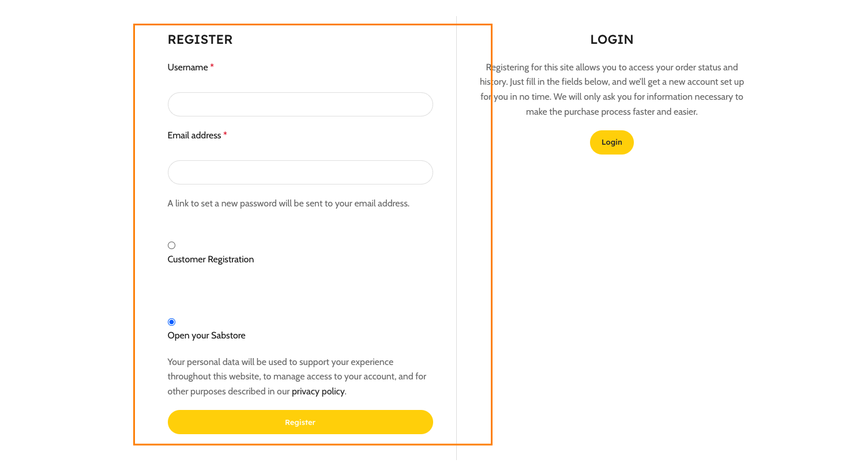Click the Open your Sabstore label text
The width and height of the screenshot is (868, 463).
[206, 336]
